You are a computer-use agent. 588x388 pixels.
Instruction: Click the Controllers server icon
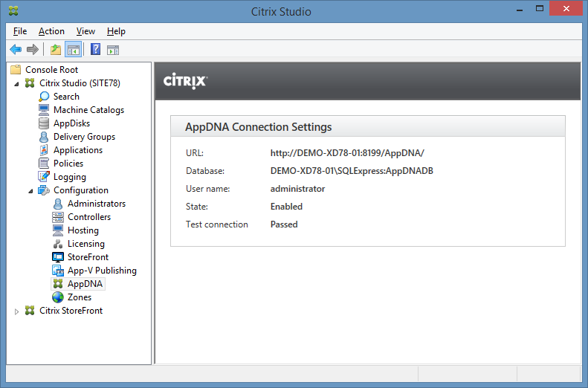click(x=58, y=217)
